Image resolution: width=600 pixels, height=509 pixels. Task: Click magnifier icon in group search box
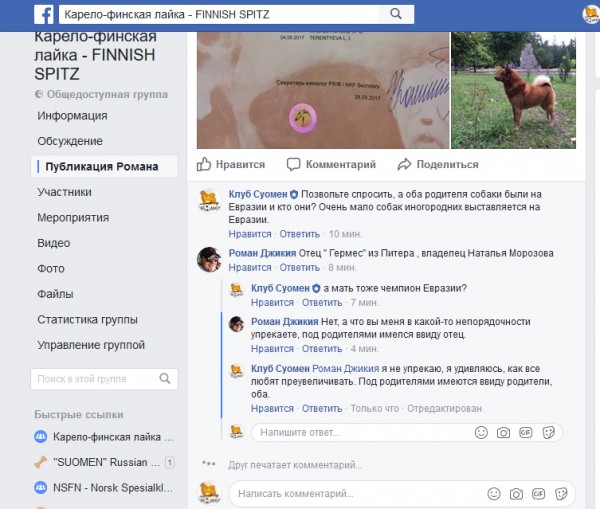pyautogui.click(x=165, y=378)
